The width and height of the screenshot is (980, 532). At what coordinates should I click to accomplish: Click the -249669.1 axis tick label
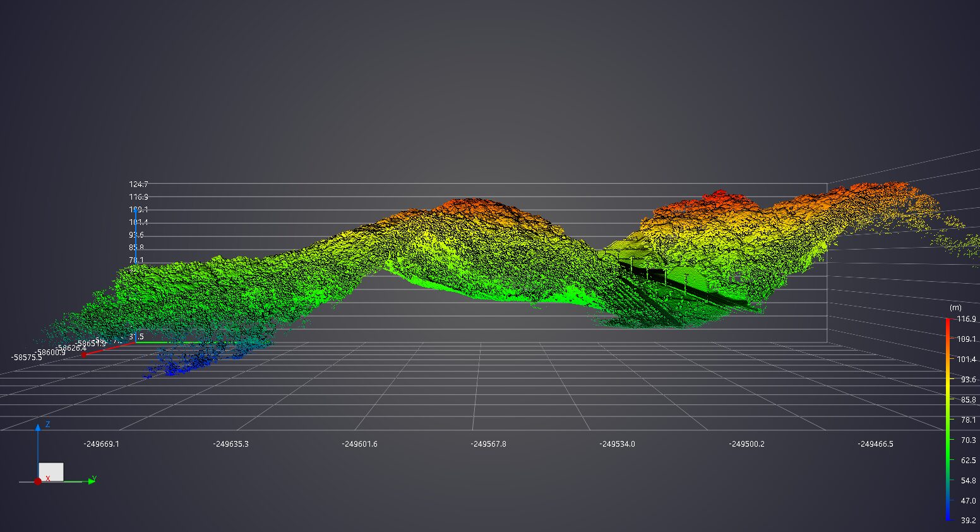[101, 444]
